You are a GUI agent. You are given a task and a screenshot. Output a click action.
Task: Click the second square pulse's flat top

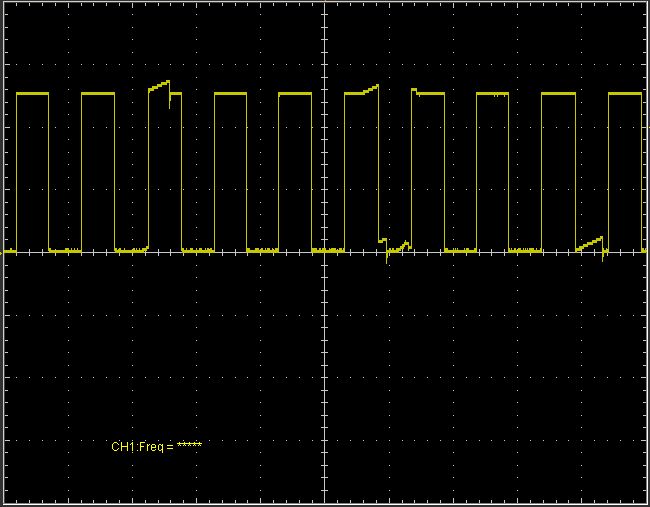98,93
